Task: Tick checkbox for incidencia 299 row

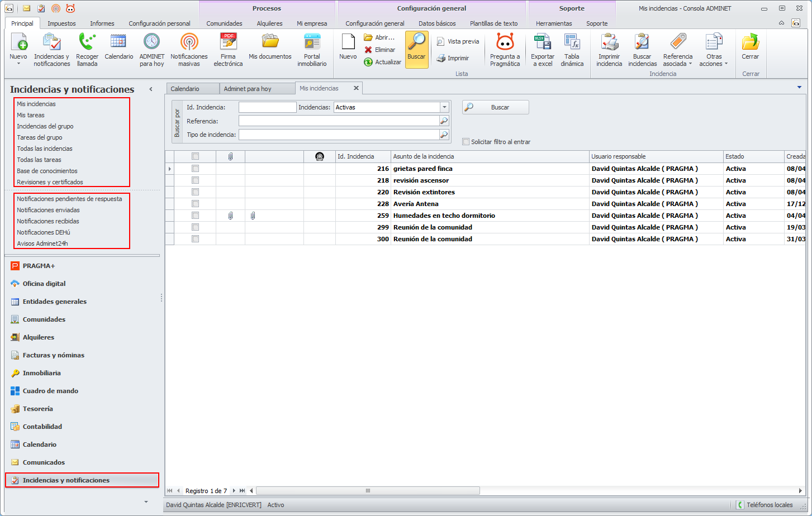Action: point(195,227)
